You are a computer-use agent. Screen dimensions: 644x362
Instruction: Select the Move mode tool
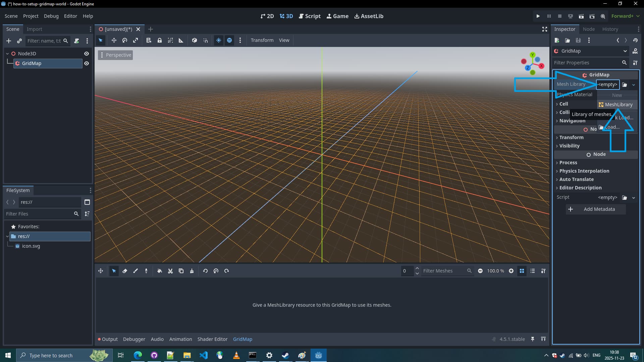pos(114,40)
